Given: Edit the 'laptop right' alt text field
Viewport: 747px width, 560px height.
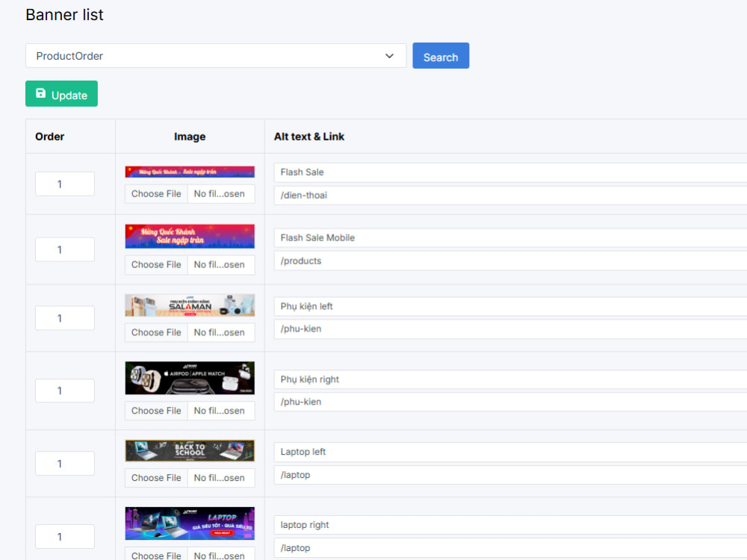Looking at the screenshot, I should [x=510, y=525].
